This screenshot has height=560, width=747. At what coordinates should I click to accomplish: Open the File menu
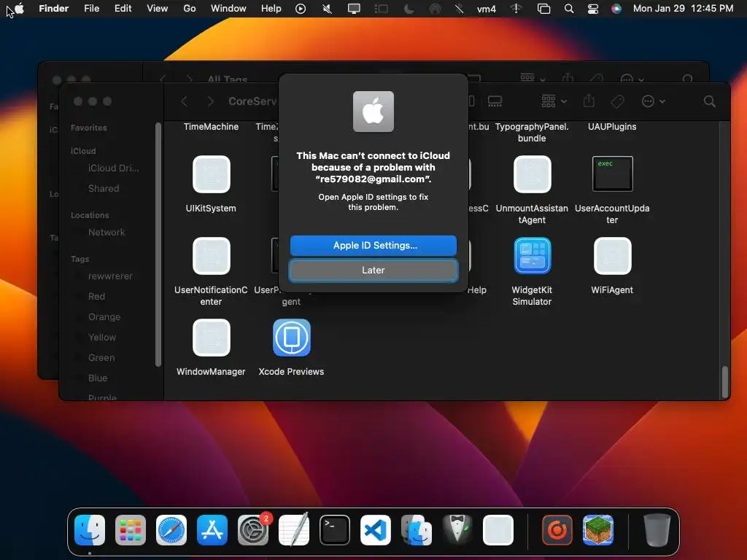point(91,9)
